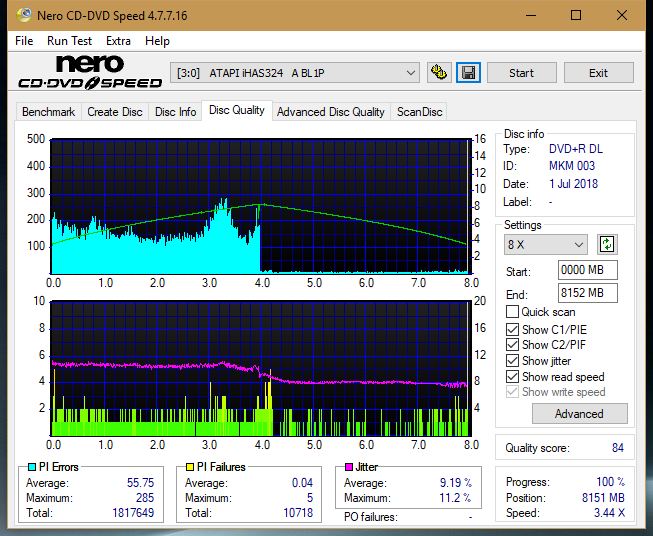Click the magenta Jitter legend swatch
This screenshot has height=536, width=653.
tap(349, 467)
